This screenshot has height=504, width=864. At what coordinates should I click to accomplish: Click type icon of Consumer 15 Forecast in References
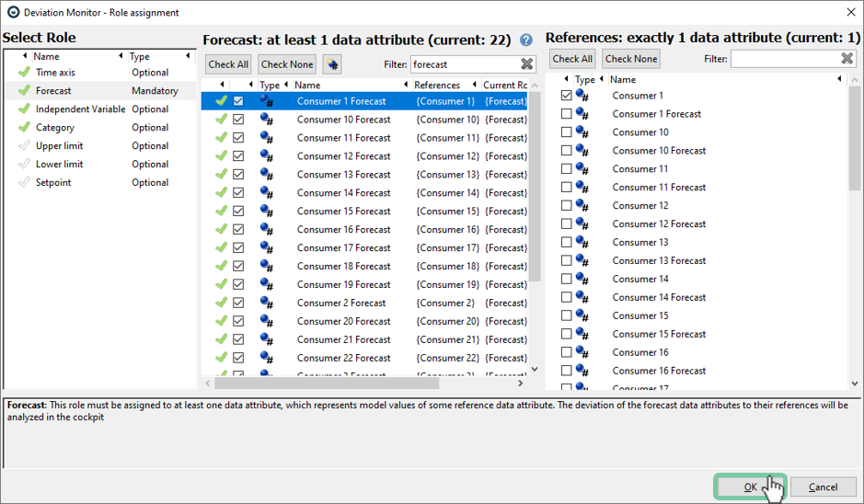pos(582,334)
